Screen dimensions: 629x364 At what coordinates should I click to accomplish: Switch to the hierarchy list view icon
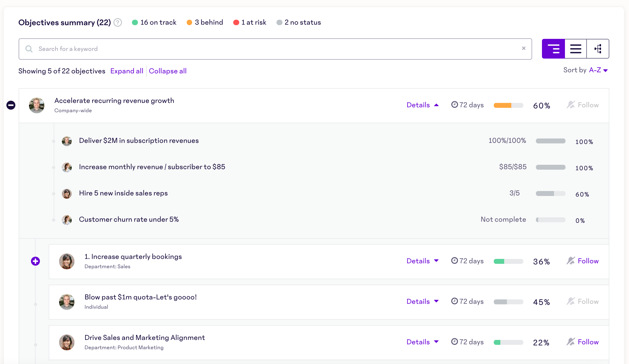(x=553, y=49)
